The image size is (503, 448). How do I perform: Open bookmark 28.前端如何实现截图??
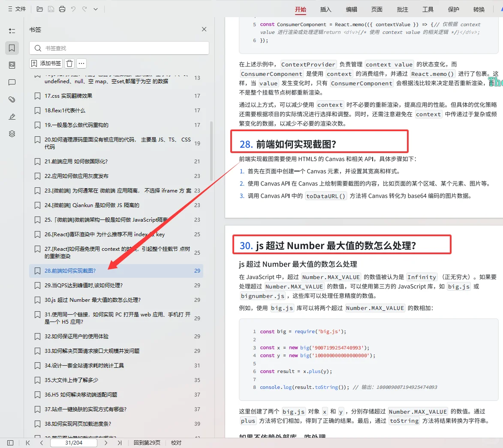(116, 271)
